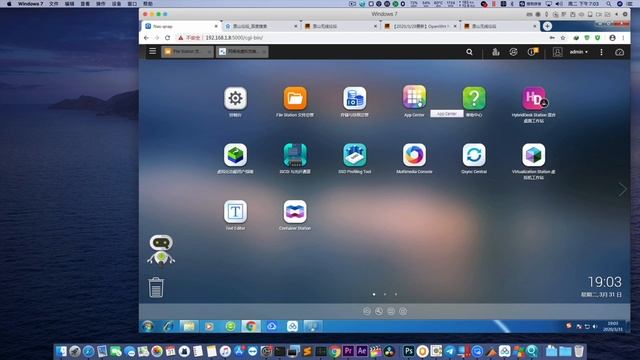Screen dimensions: 640x360
Task: Bookmark this page with the star
Action: pos(563,38)
